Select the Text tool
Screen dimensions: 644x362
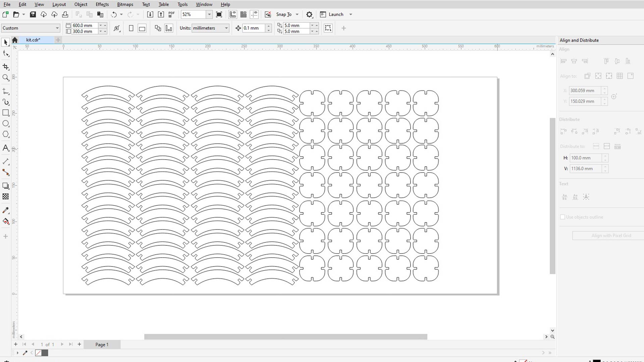click(x=6, y=148)
